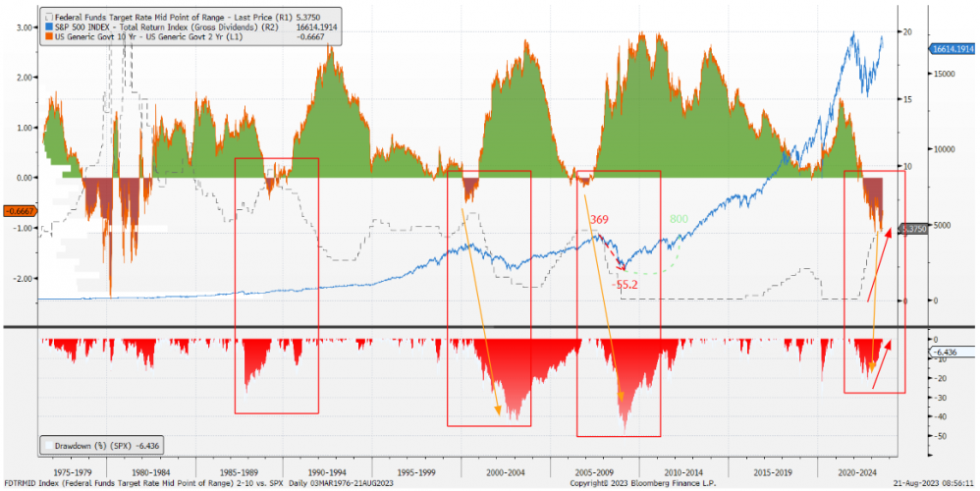Image resolution: width=980 pixels, height=491 pixels.
Task: Select the US Generic Govt 10 Yr legend entry
Action: click(148, 37)
